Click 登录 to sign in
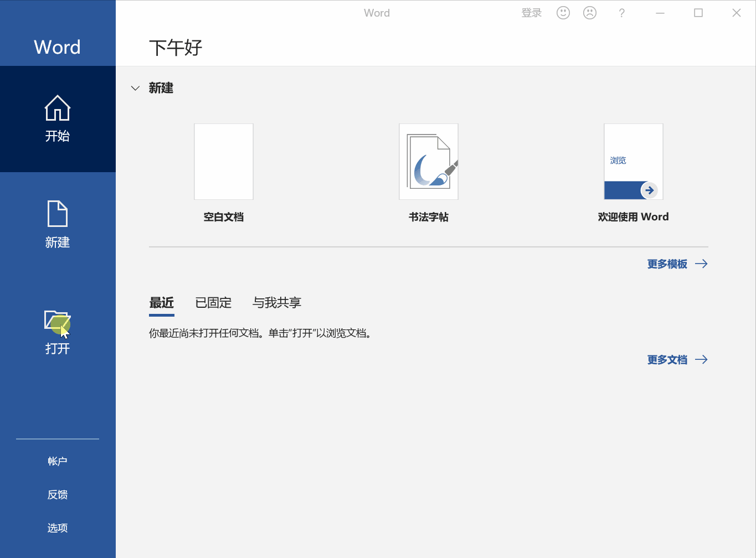This screenshot has width=756, height=558. 531,12
